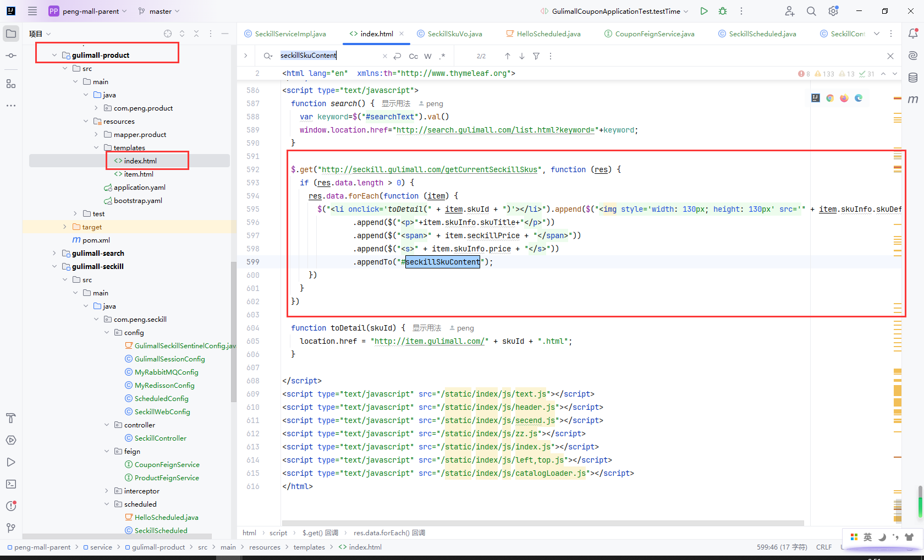Collapse all in project panel
The image size is (924, 560).
pos(196,34)
